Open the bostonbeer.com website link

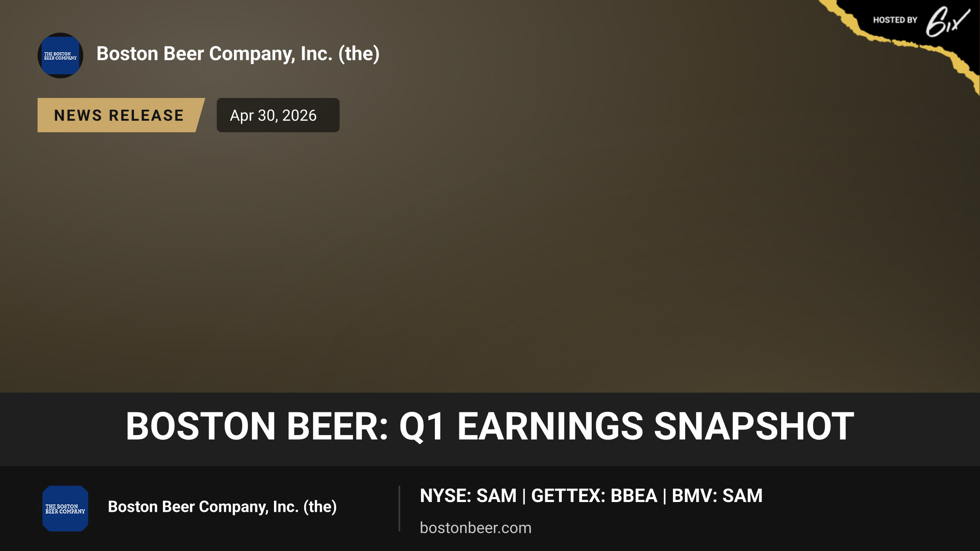476,528
